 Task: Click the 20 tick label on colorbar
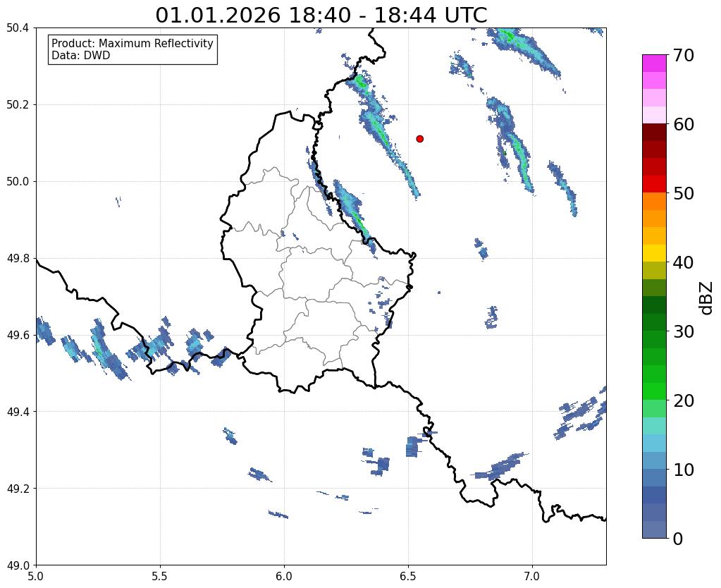[683, 400]
